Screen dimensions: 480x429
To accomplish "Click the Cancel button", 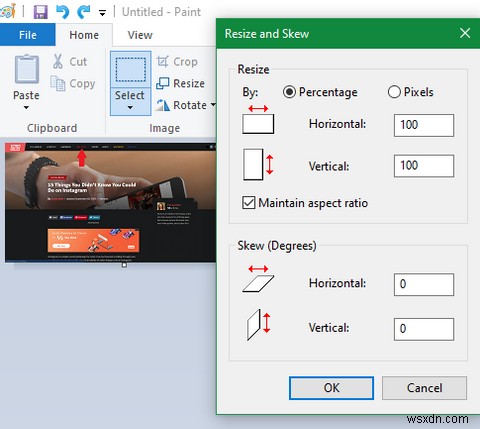I will [424, 388].
